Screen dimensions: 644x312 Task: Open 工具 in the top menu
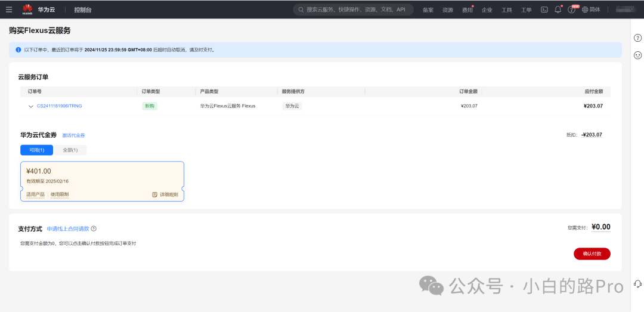click(x=507, y=10)
